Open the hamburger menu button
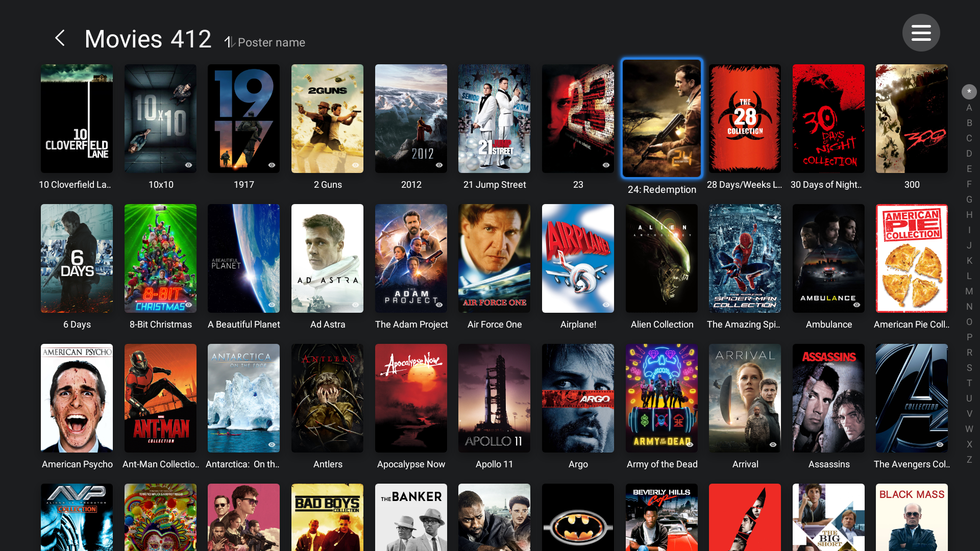The height and width of the screenshot is (551, 980). tap(921, 33)
